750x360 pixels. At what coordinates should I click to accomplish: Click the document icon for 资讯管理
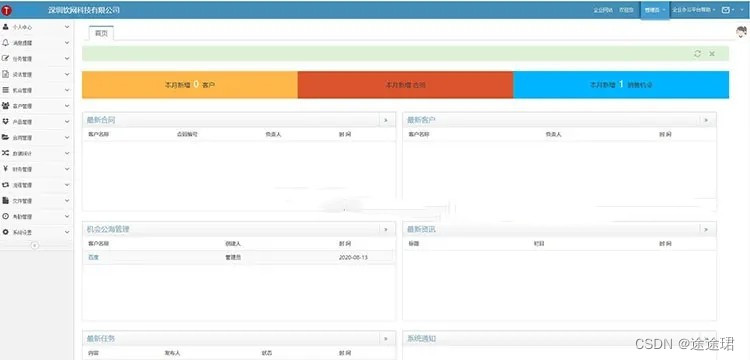[x=5, y=74]
